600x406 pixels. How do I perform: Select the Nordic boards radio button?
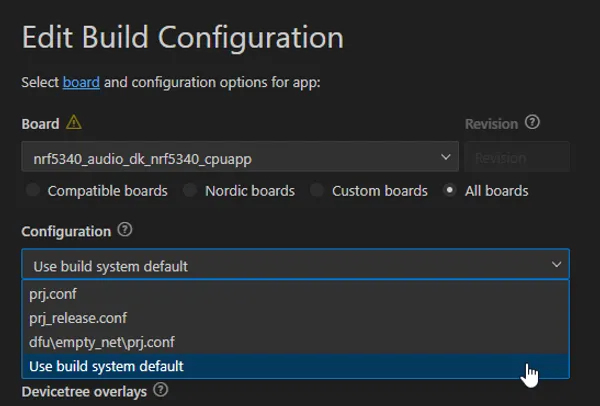pyautogui.click(x=191, y=190)
